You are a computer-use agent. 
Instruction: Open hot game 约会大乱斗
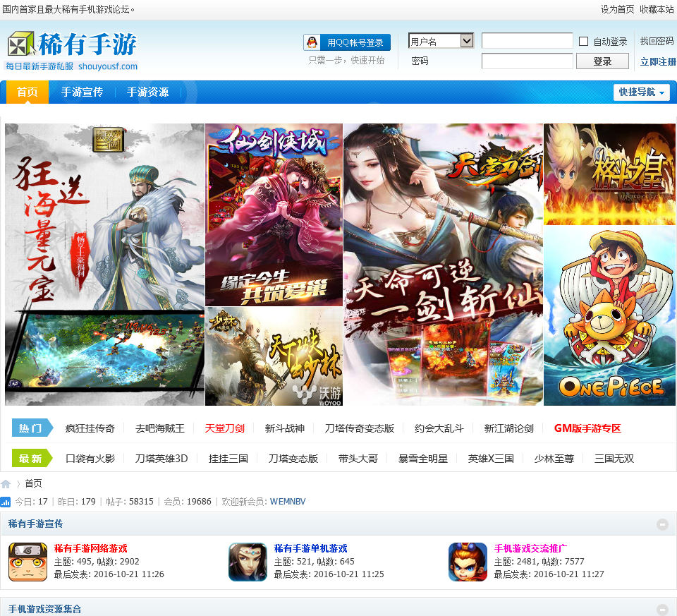point(439,428)
